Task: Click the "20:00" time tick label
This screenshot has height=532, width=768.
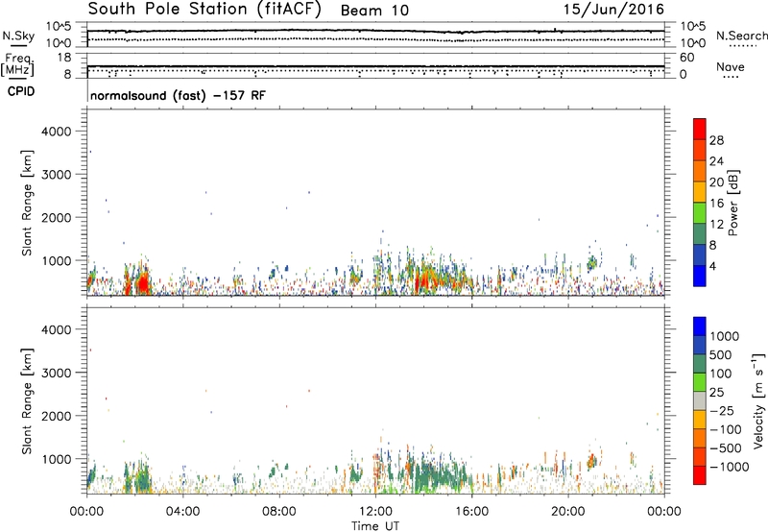Action: [x=567, y=512]
